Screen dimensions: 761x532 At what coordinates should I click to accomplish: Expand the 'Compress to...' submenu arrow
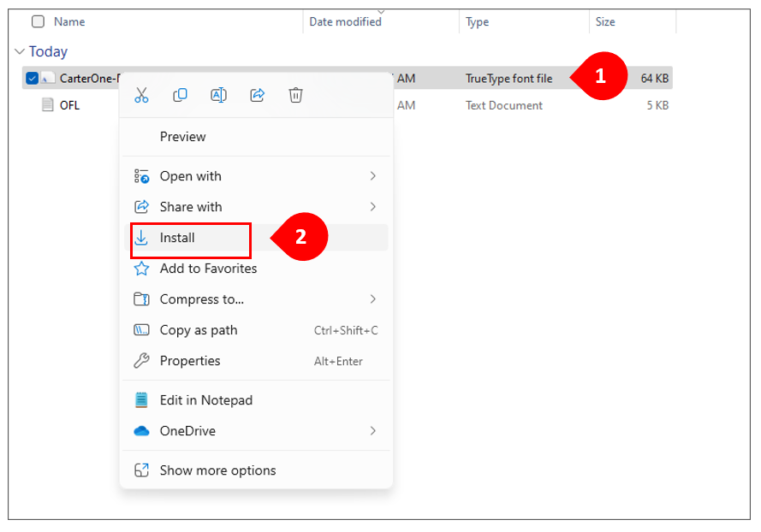pos(372,299)
